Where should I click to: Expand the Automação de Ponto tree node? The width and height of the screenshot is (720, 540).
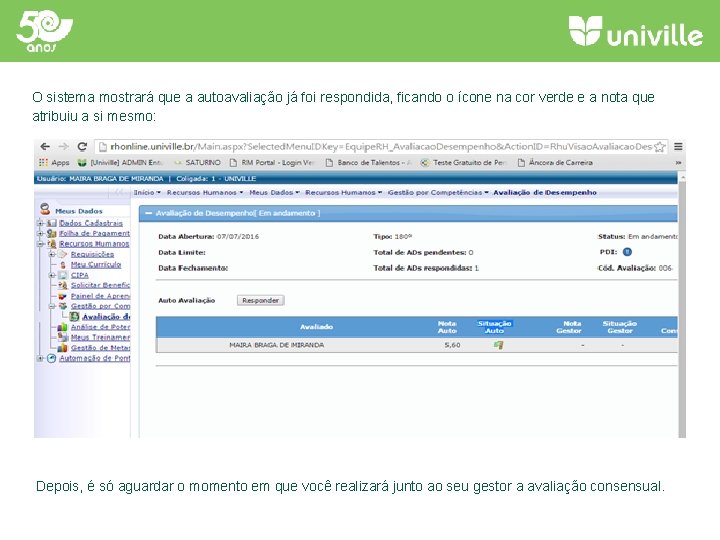40,358
